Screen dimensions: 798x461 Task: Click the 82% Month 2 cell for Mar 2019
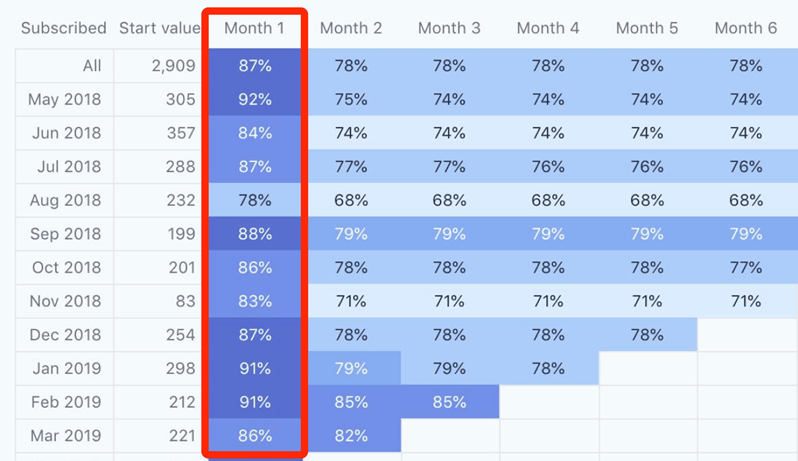click(351, 436)
